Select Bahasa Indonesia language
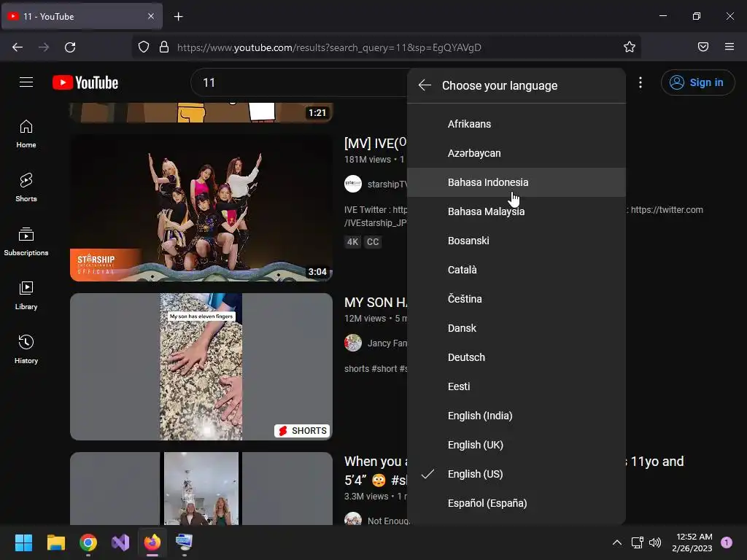 516,182
